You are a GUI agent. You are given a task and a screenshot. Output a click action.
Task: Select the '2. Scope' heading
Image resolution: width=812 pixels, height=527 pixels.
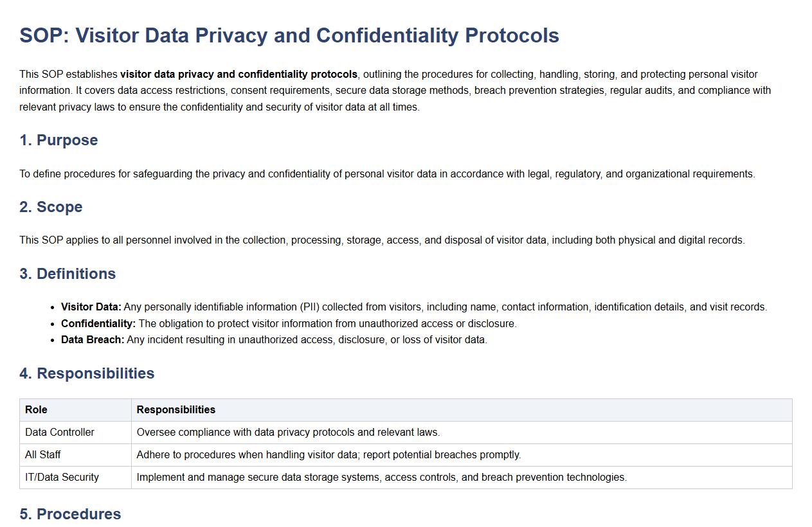[x=51, y=207]
